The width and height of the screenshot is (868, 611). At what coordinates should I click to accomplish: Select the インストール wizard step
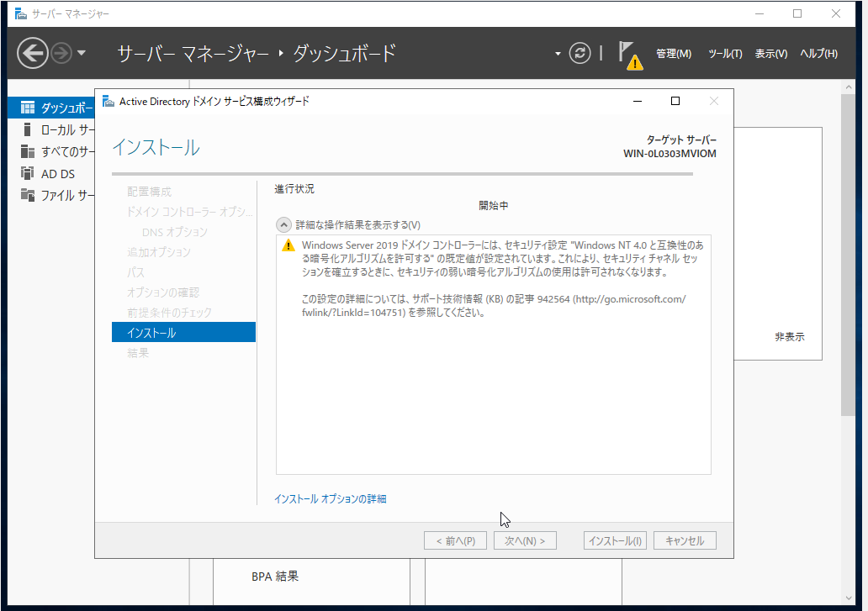184,332
